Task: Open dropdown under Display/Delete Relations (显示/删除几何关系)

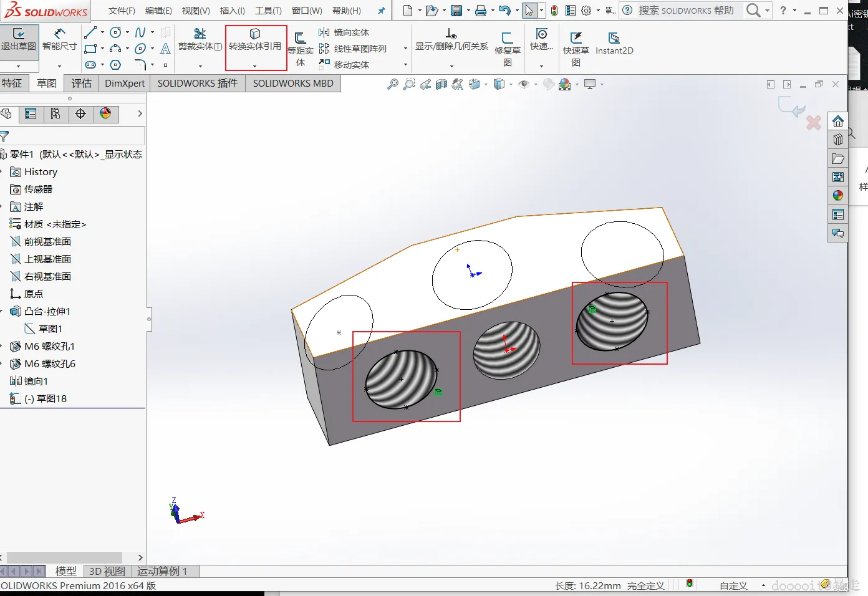Action: tap(451, 65)
